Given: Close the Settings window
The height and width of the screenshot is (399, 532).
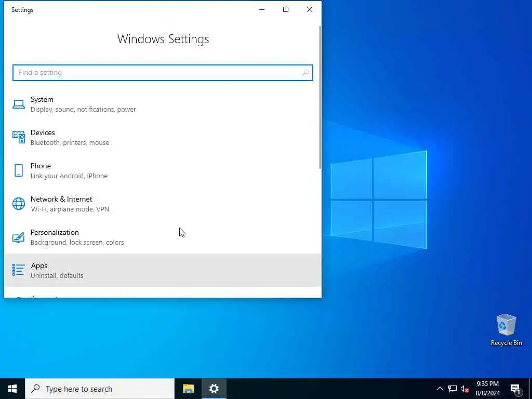Looking at the screenshot, I should point(310,9).
